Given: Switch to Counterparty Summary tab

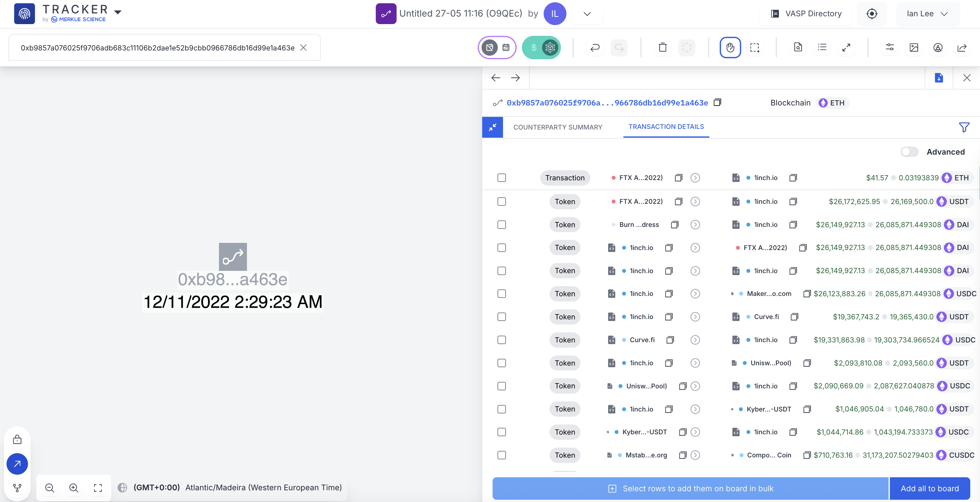Looking at the screenshot, I should (x=557, y=127).
